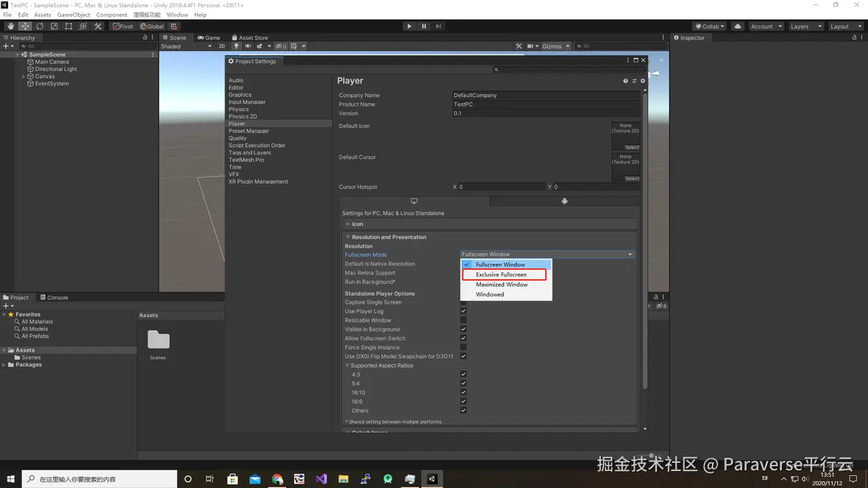Open the Component menu
The height and width of the screenshot is (488, 868).
(x=111, y=14)
